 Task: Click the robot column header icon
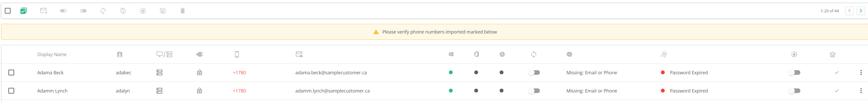coord(832,54)
